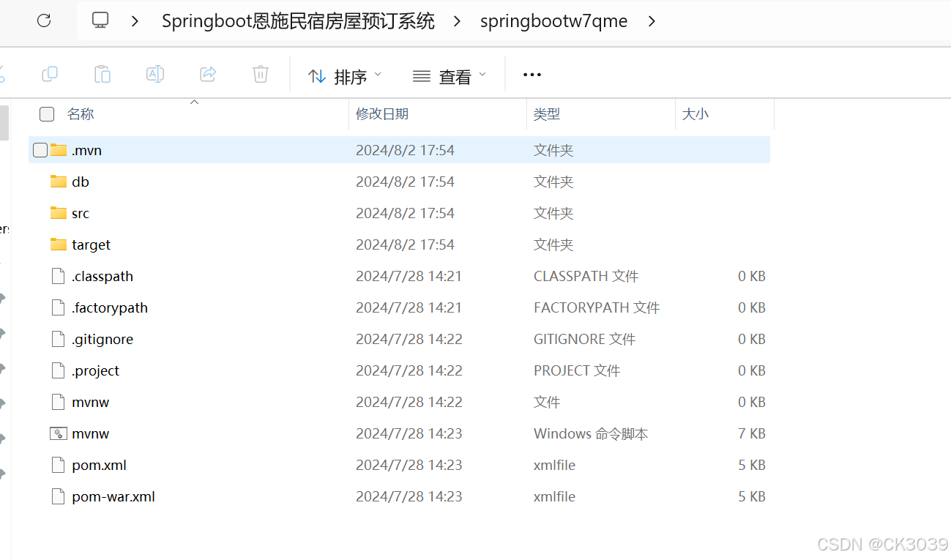
Task: Click the .gitignore file icon
Action: pos(59,339)
